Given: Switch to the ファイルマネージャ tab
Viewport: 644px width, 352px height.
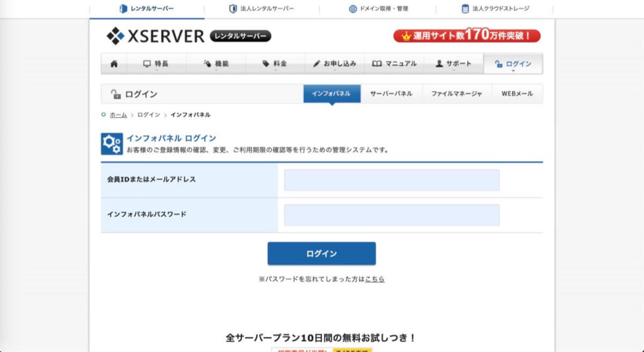Looking at the screenshot, I should click(457, 94).
